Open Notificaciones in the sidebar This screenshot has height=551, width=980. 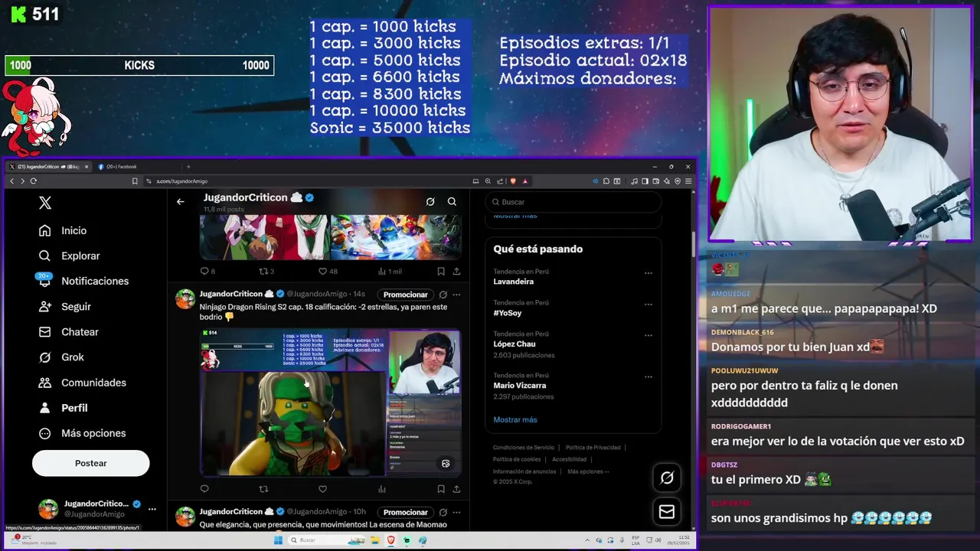pyautogui.click(x=83, y=281)
